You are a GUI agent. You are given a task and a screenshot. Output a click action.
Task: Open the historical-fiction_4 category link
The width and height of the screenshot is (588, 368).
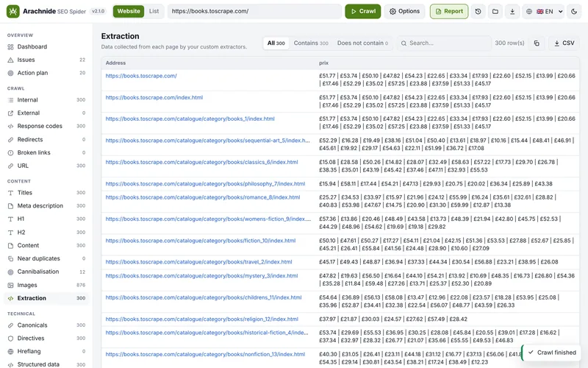click(207, 333)
